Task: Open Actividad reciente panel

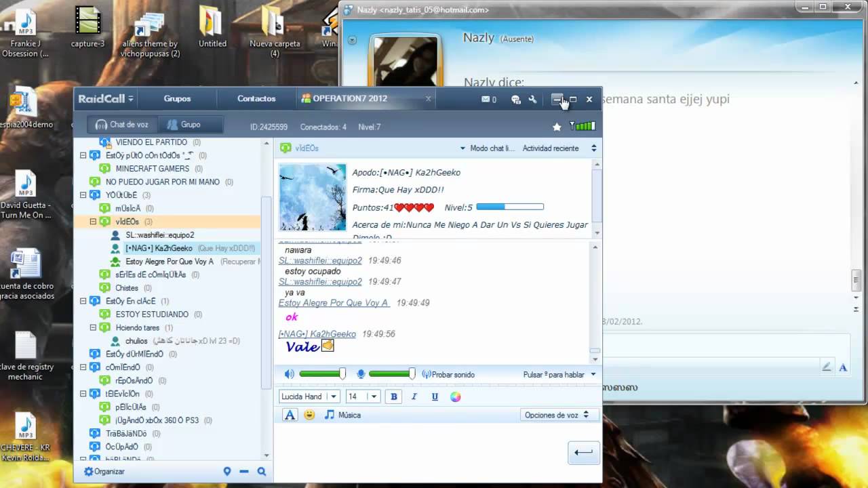Action: [x=551, y=148]
